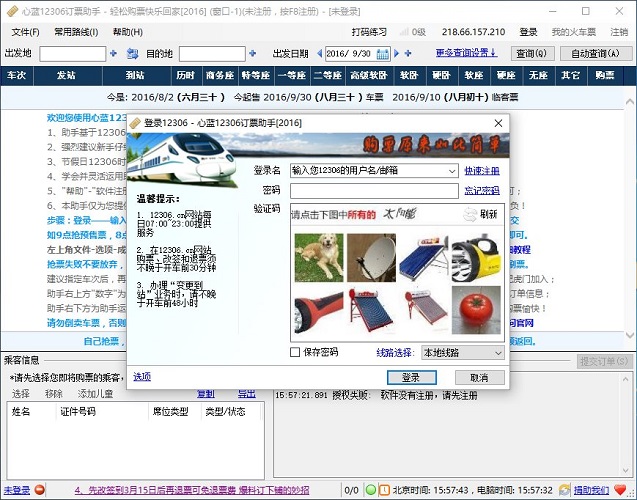This screenshot has width=637, height=500.
Task: Click orange clock icon in status bar
Action: click(384, 490)
